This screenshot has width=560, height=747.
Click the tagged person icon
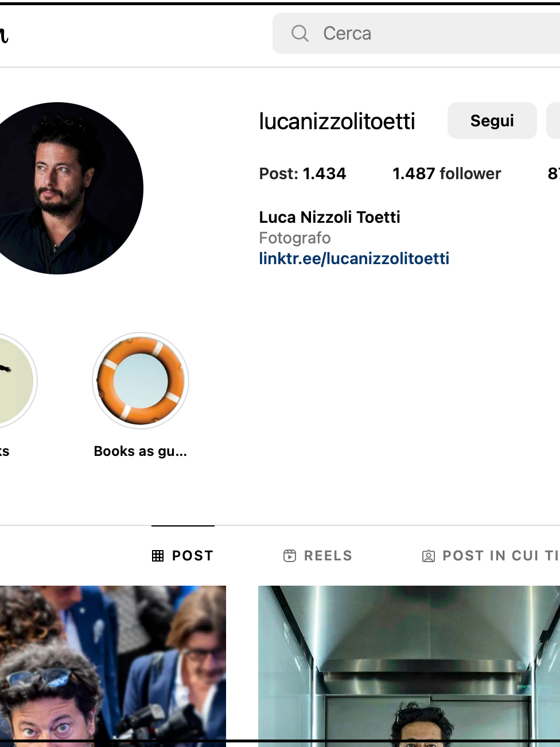(x=428, y=556)
